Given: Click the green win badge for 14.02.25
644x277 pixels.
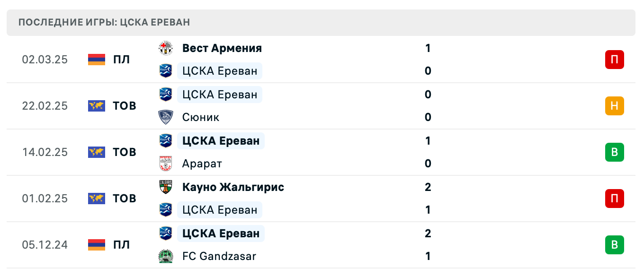Looking at the screenshot, I should click(x=614, y=152).
